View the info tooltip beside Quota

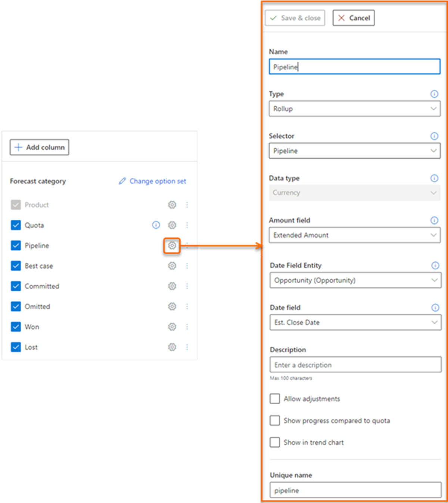(x=156, y=225)
